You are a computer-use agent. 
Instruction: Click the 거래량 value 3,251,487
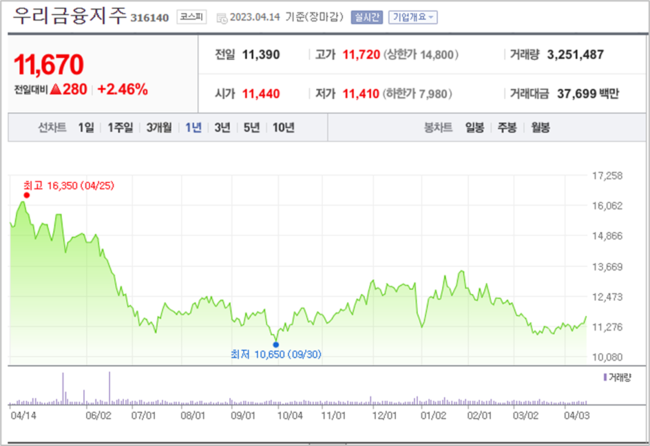pos(575,55)
